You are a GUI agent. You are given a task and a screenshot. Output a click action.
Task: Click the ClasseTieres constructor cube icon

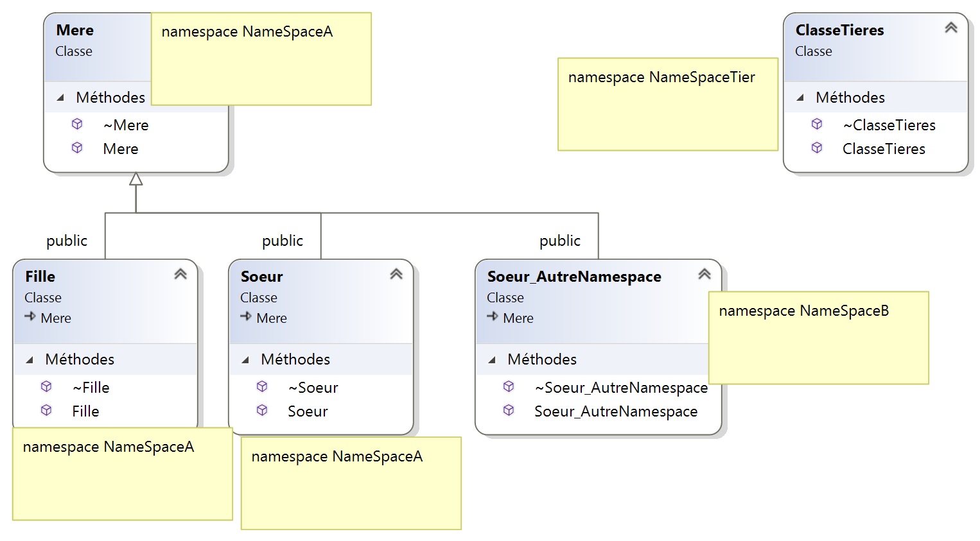pos(817,148)
